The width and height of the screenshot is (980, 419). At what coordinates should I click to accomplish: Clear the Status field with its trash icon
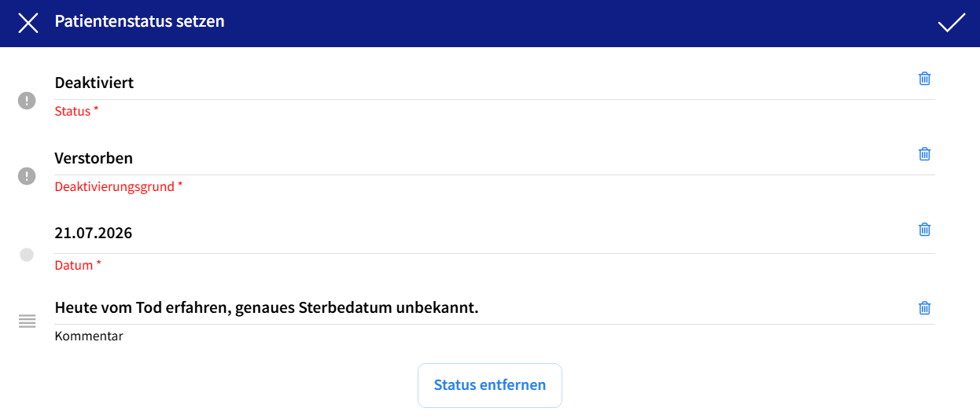pos(925,78)
